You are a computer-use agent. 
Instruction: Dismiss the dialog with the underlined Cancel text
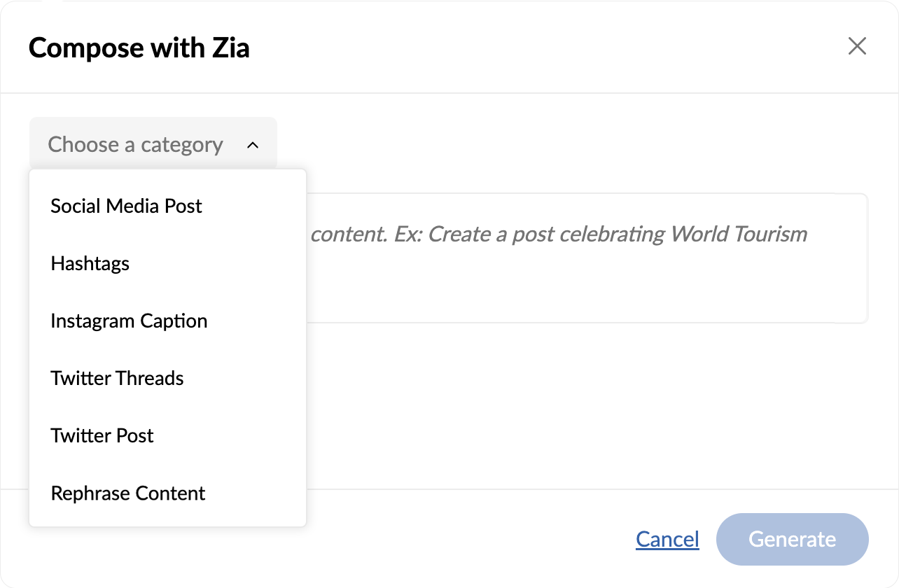667,539
